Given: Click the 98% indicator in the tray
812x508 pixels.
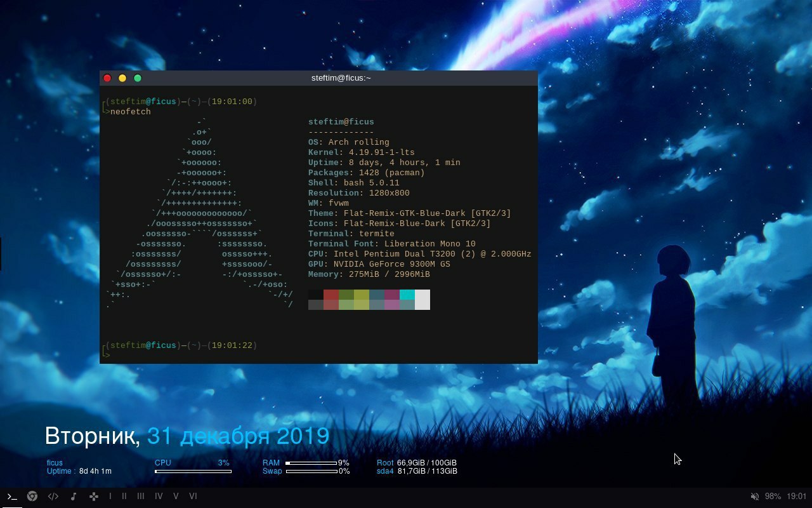Looking at the screenshot, I should click(x=773, y=497).
